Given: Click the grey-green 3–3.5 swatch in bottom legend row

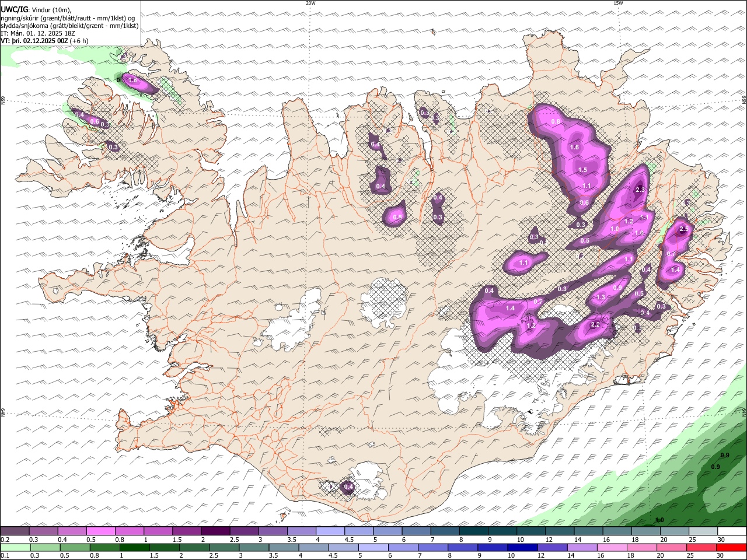Looking at the screenshot, I should pyautogui.click(x=254, y=548).
